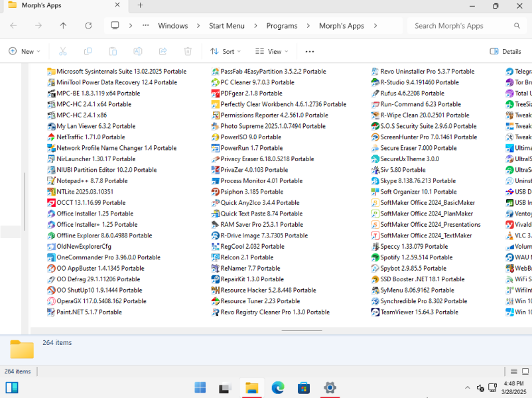This screenshot has width=532, height=398.
Task: Click the NetTraffic 1.71.0 Portable icon
Action: tap(51, 137)
